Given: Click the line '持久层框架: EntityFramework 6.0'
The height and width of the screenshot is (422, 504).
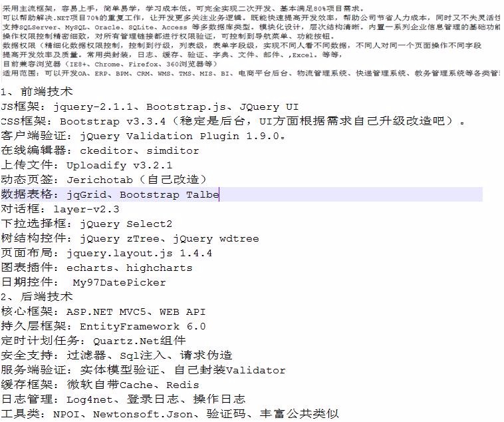Looking at the screenshot, I should pos(103,326).
